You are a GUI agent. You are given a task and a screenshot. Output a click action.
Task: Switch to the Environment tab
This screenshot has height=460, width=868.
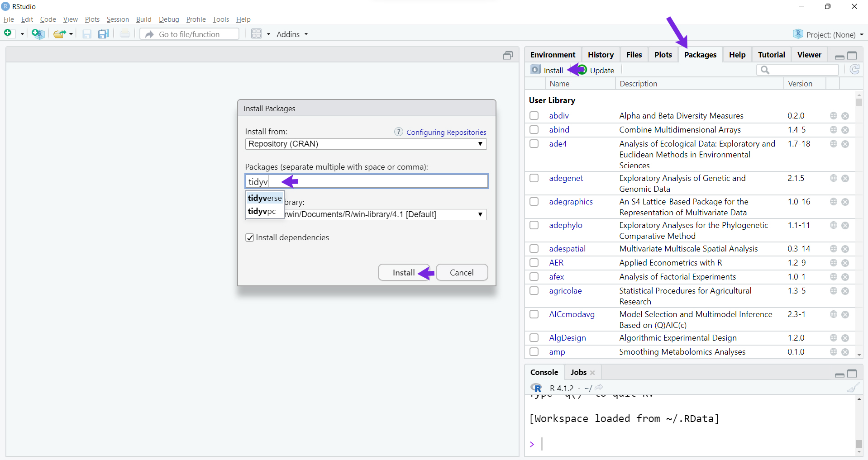tap(553, 55)
